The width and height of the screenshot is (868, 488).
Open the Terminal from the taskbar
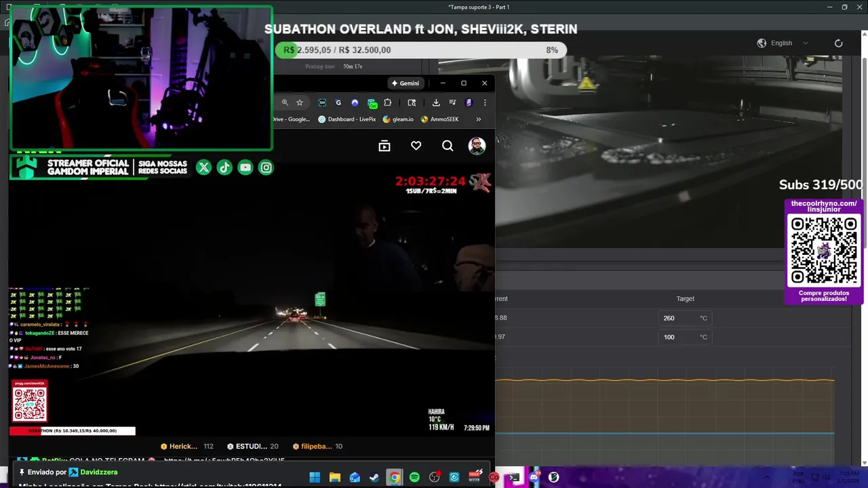[515, 477]
